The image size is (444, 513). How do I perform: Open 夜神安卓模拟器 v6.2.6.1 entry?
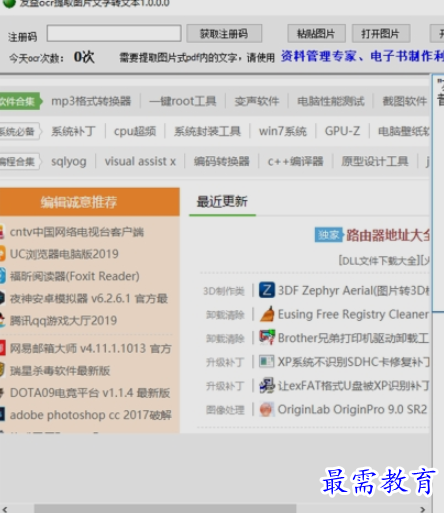tap(89, 299)
